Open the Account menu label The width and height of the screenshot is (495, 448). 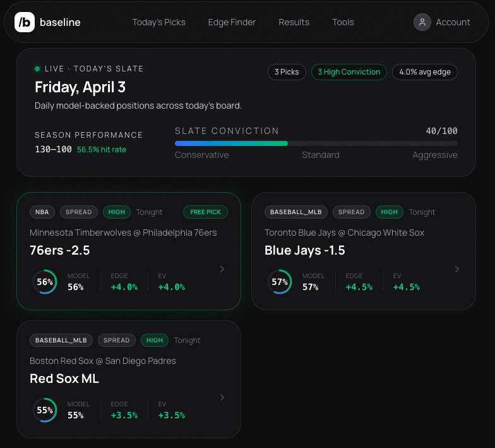click(x=453, y=22)
